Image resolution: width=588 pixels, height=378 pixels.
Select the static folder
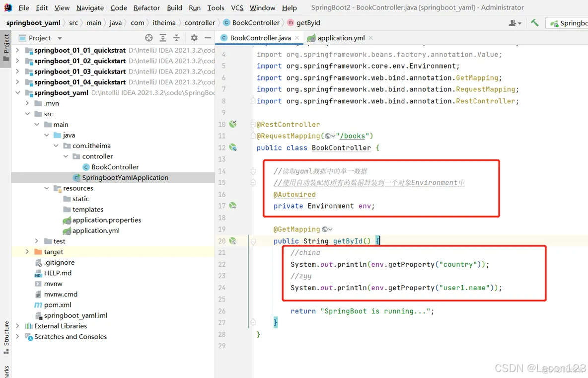tap(80, 199)
